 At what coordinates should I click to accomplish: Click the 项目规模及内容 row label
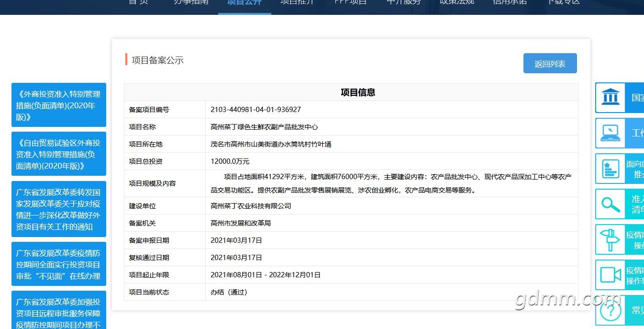152,183
